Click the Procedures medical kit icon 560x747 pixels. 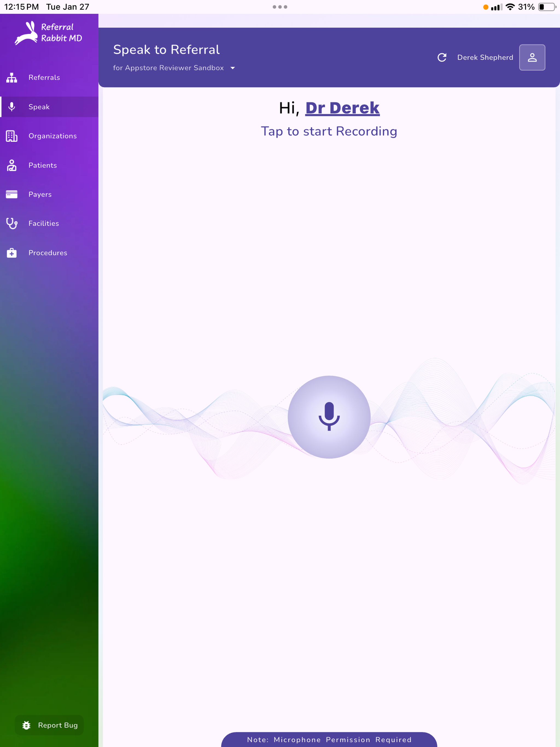12,253
